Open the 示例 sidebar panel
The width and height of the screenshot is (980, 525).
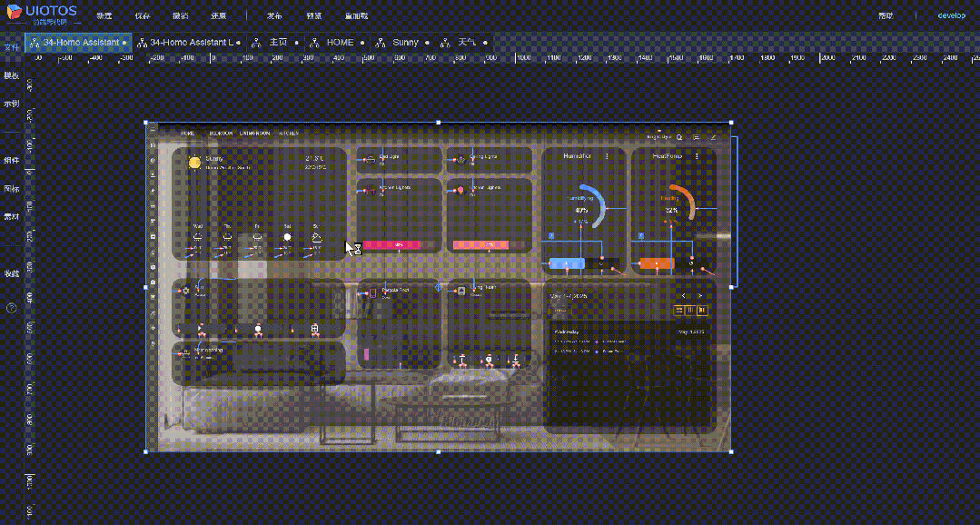pos(11,104)
